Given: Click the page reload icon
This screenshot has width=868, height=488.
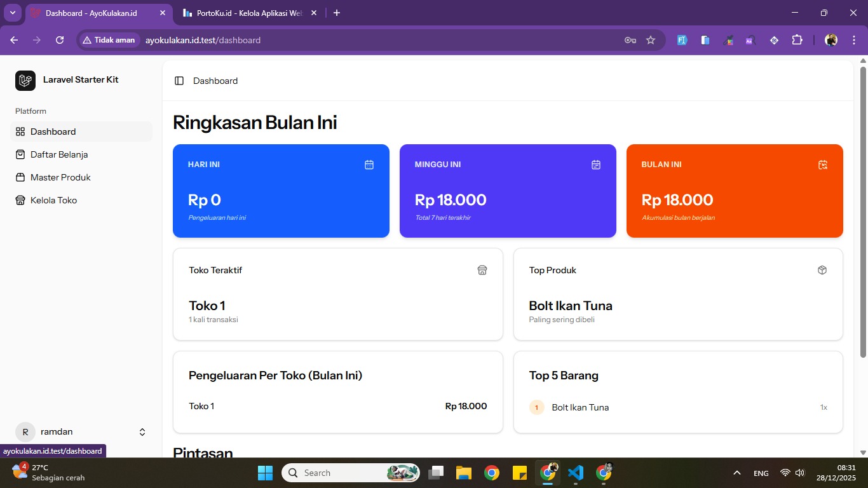Looking at the screenshot, I should 59,39.
